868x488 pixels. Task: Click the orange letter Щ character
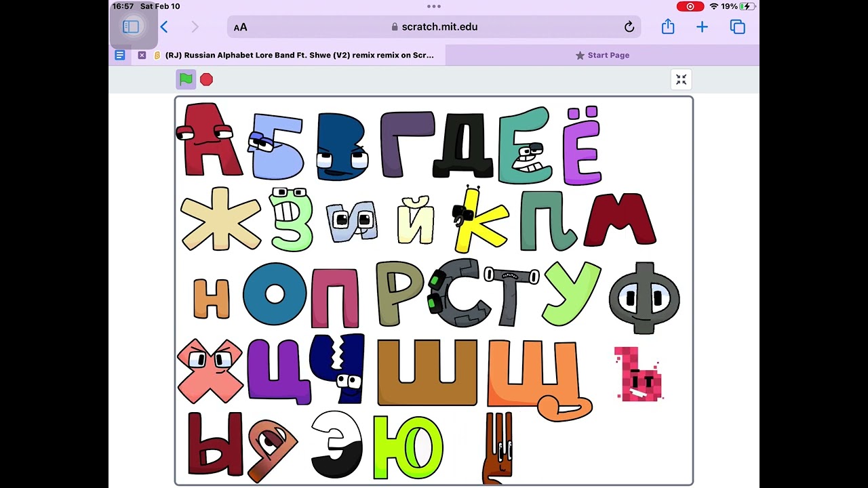[x=539, y=380]
